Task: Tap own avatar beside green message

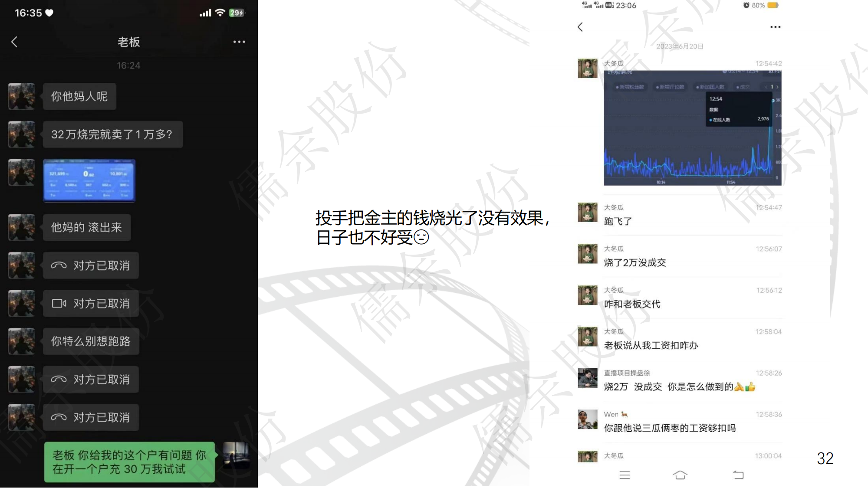Action: (x=236, y=455)
